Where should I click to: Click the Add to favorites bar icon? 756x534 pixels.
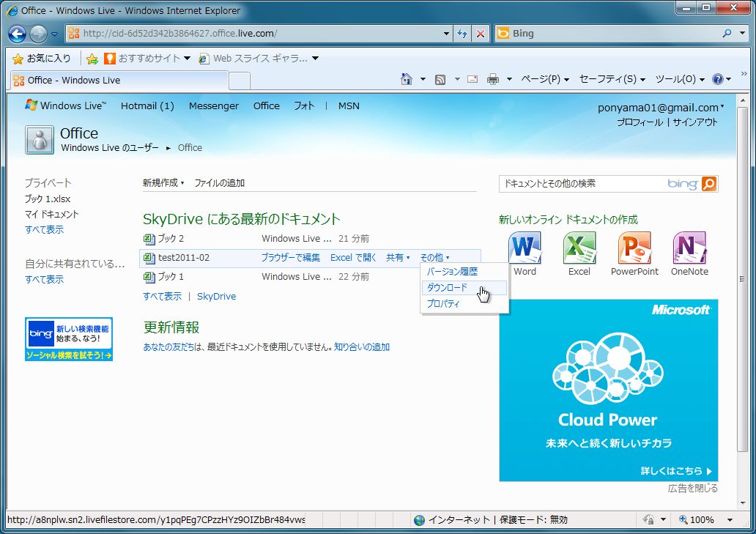point(92,59)
